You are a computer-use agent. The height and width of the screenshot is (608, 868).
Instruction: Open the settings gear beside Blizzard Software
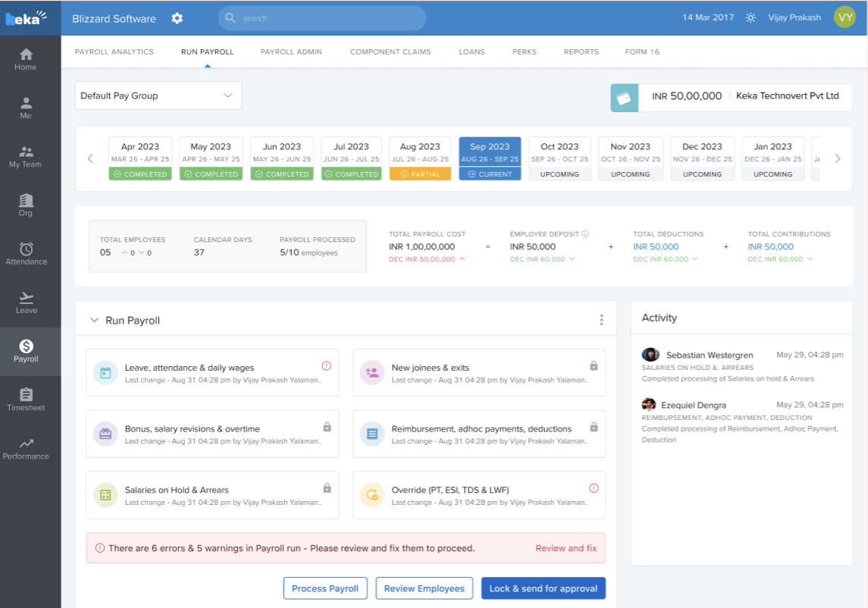coord(177,18)
